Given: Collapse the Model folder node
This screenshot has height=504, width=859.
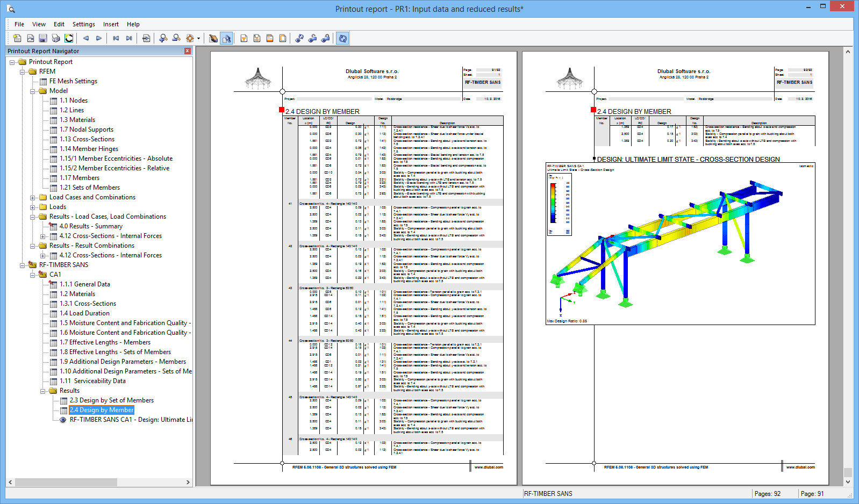Looking at the screenshot, I should click(x=33, y=91).
